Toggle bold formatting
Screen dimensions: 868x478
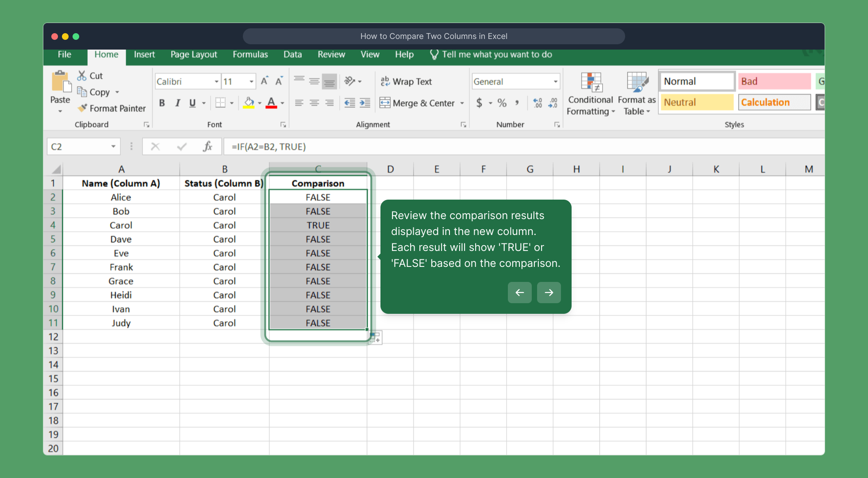coord(161,103)
